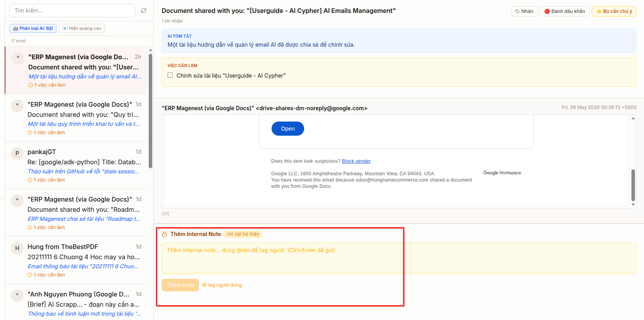Toggle the "Phân loại AI: Bật" filter
This screenshot has width=644, height=320.
pos(33,28)
